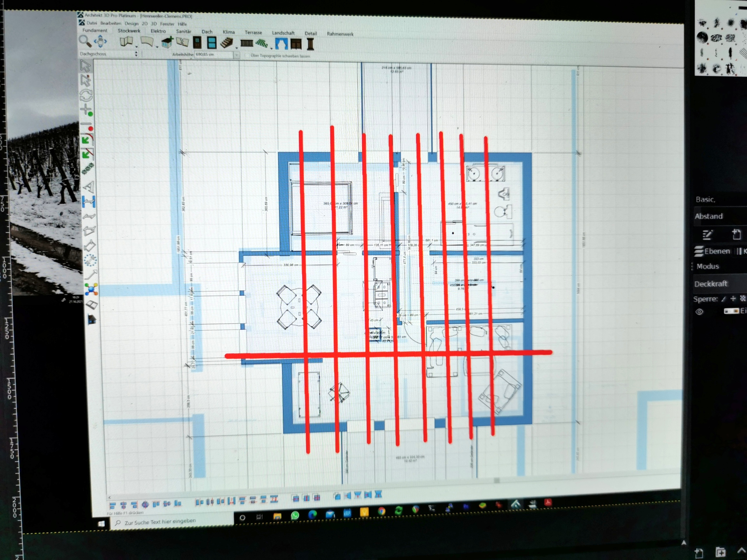Open the Bearbeiten menu
This screenshot has height=560, width=747.
[110, 23]
